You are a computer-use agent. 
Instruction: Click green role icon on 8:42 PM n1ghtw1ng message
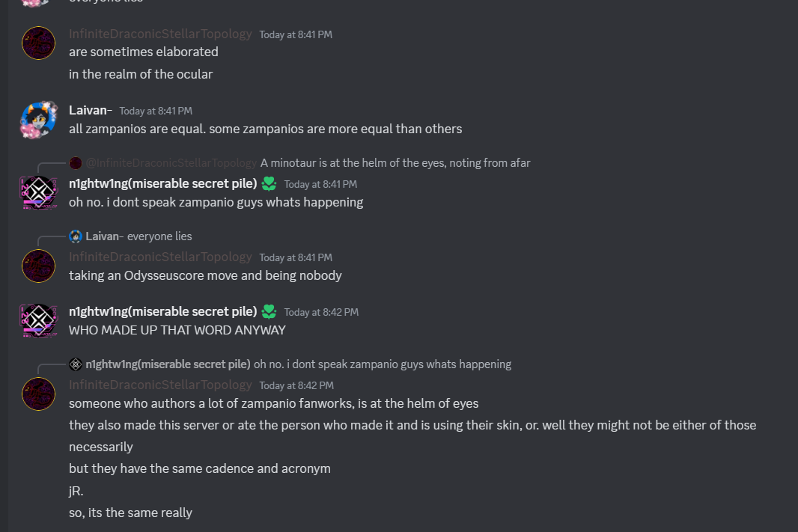[x=269, y=311]
